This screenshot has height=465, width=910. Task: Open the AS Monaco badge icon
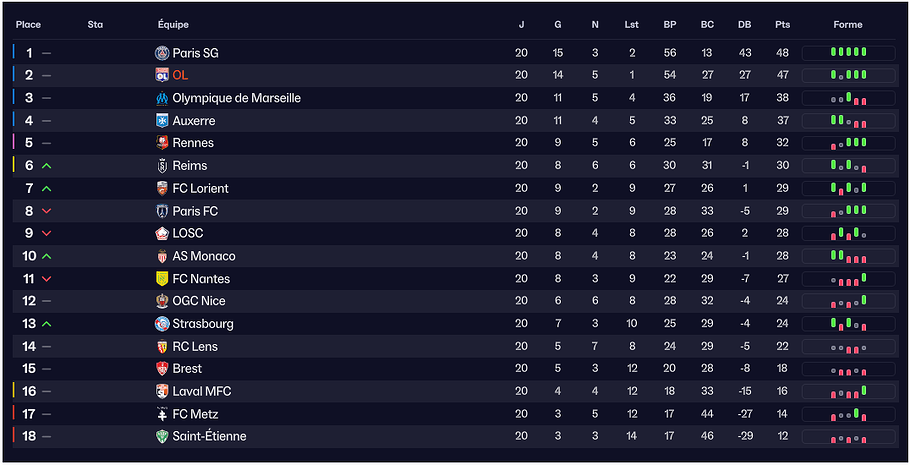point(162,256)
